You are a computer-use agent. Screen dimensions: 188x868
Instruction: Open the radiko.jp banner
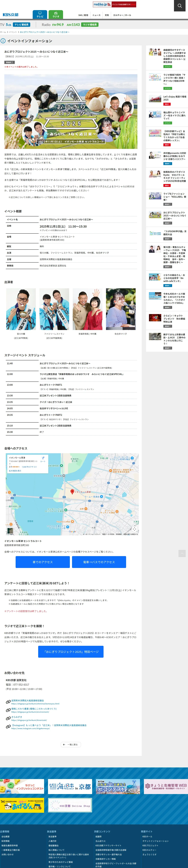(115, 4)
